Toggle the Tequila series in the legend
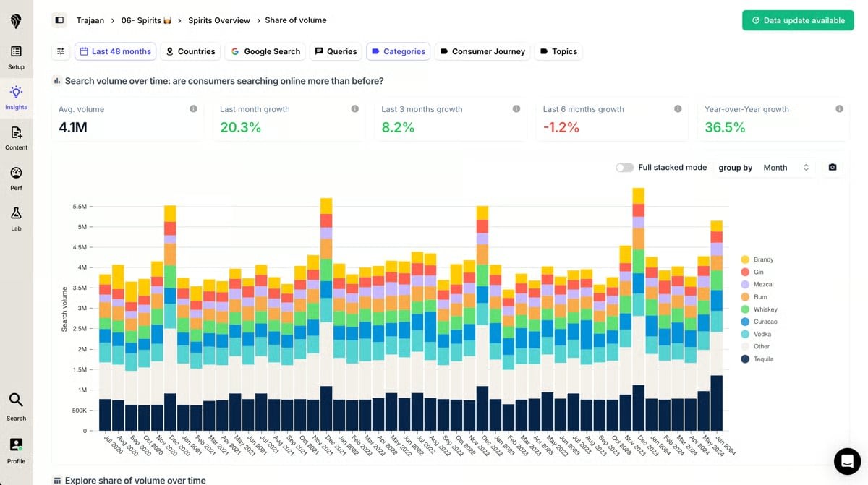The image size is (868, 485). [757, 359]
